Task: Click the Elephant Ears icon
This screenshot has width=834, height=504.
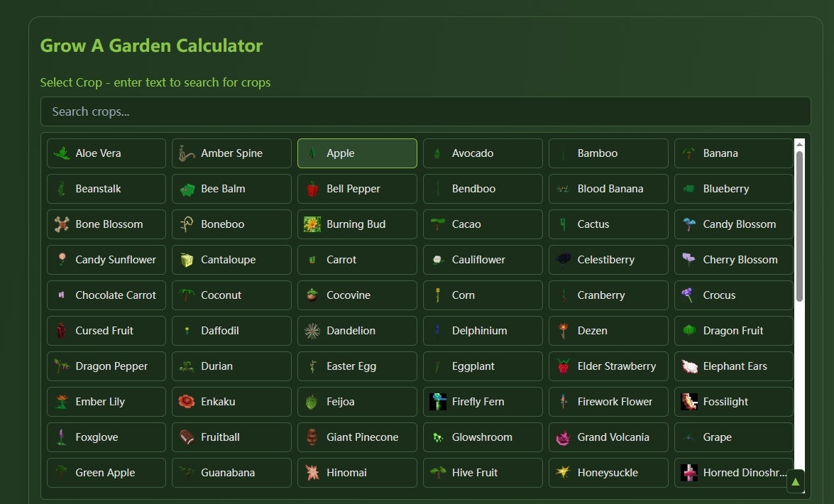Action: click(689, 366)
